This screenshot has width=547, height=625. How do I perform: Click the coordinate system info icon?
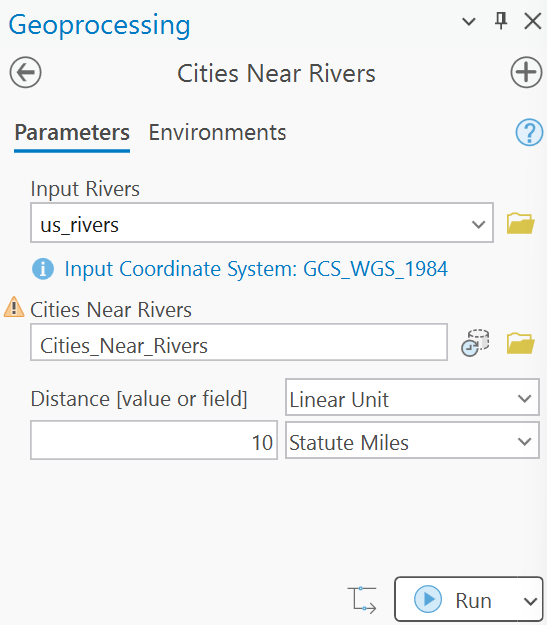(43, 269)
